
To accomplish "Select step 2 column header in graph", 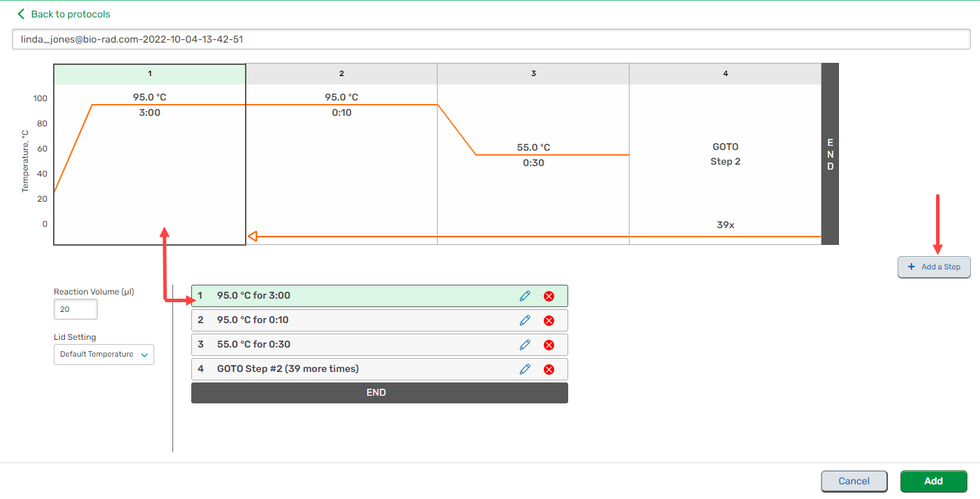I will 341,73.
